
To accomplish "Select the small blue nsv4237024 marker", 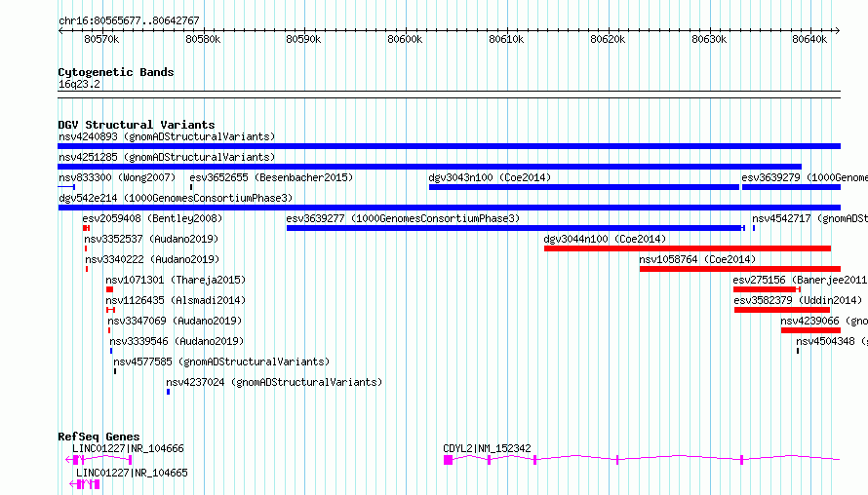I will 169,392.
